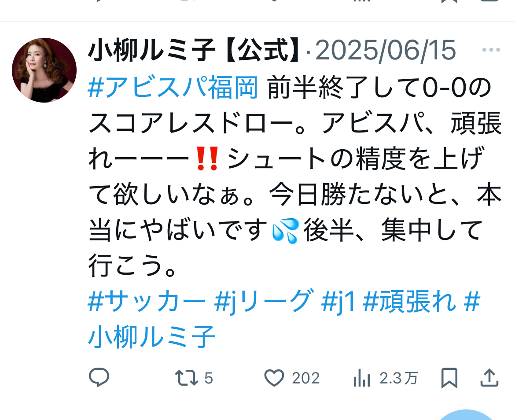Tap the share upload arrow icon
This screenshot has height=420, width=515.
[x=489, y=378]
